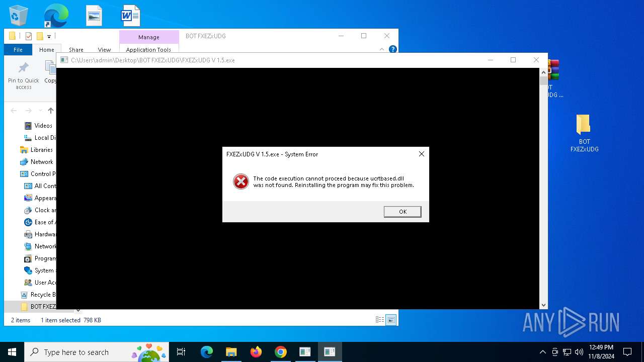Switch to details view layout
This screenshot has height=362, width=644.
[380, 320]
